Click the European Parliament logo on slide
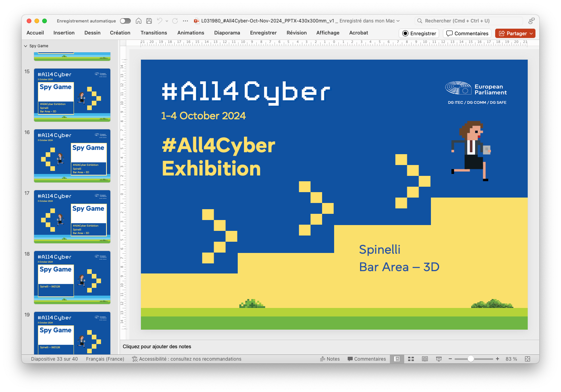 pos(476,89)
